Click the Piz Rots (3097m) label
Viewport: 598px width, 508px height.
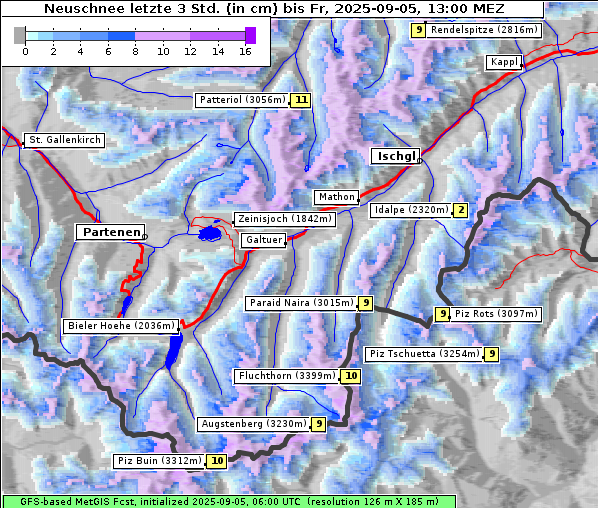pos(496,314)
